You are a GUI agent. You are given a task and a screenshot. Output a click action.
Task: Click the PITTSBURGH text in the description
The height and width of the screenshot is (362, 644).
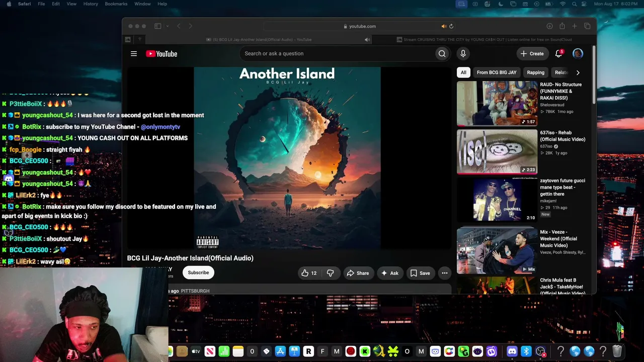[x=195, y=291]
